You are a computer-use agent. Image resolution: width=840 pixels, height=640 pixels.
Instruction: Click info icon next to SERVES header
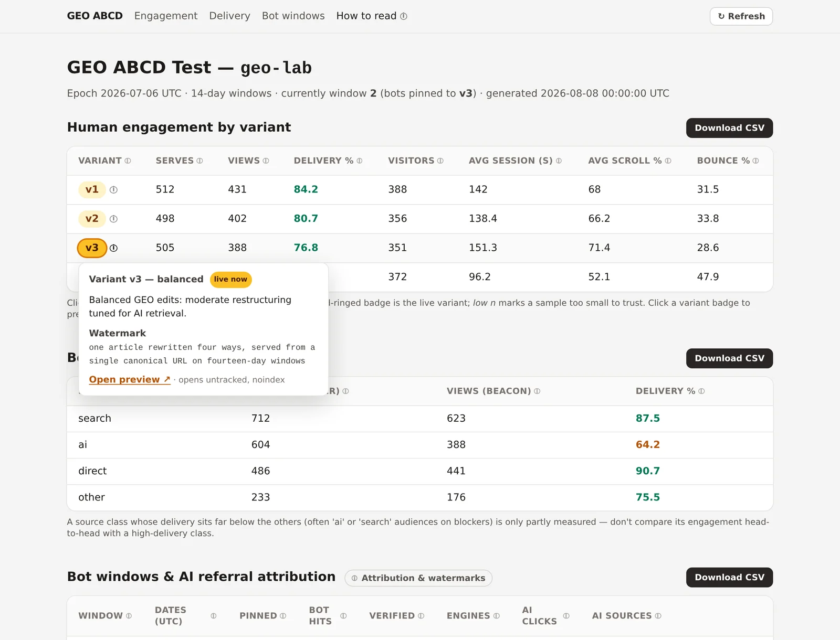[x=199, y=161]
